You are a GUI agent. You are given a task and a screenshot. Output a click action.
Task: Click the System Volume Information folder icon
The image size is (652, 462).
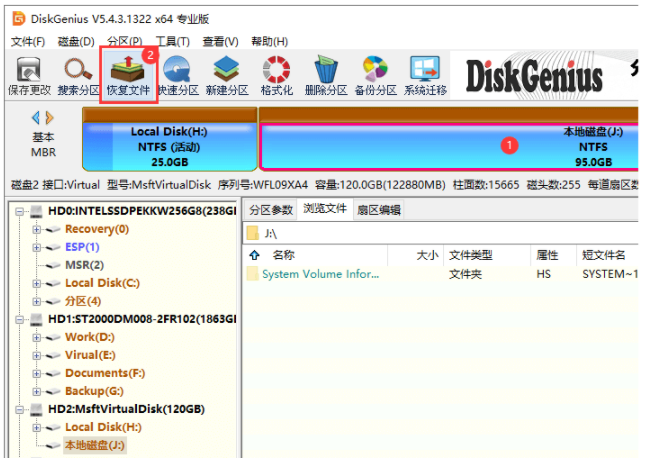pos(252,274)
